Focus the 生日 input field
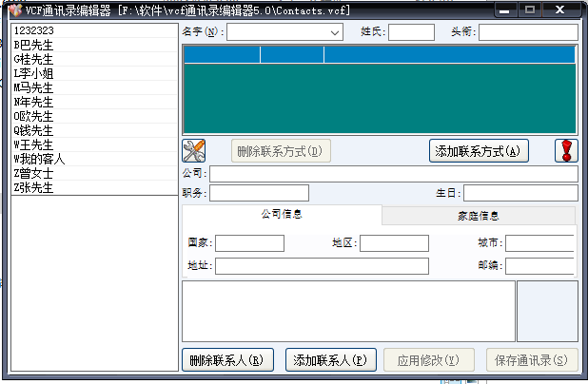Image resolution: width=588 pixels, height=384 pixels. click(x=520, y=193)
